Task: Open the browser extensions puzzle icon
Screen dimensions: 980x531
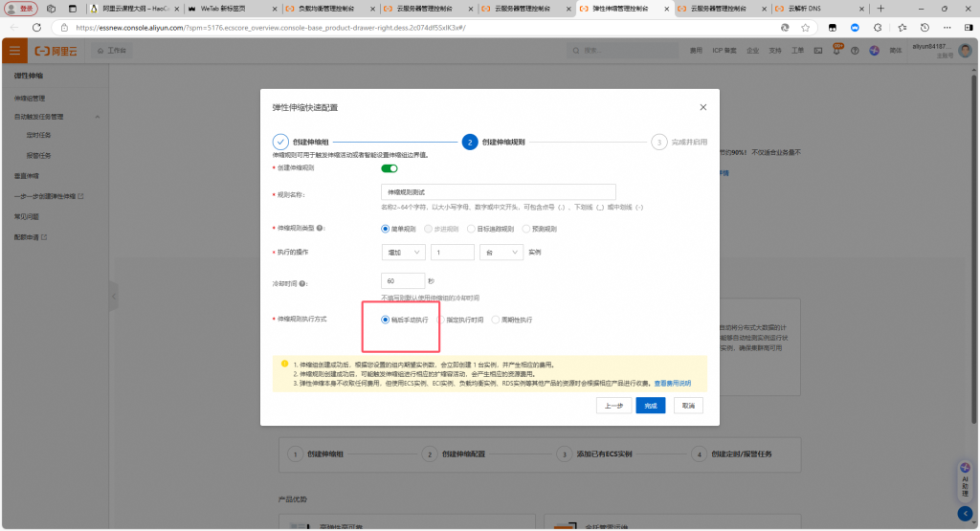Action: click(x=879, y=28)
